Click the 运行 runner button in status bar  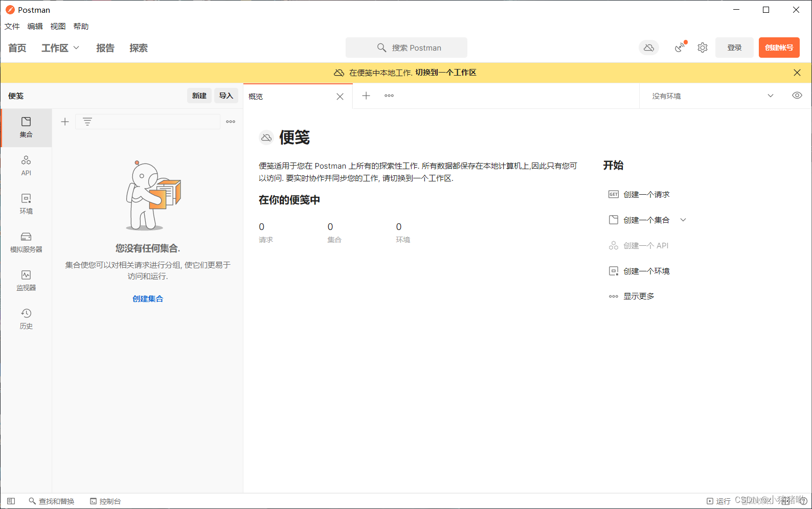[718, 501]
